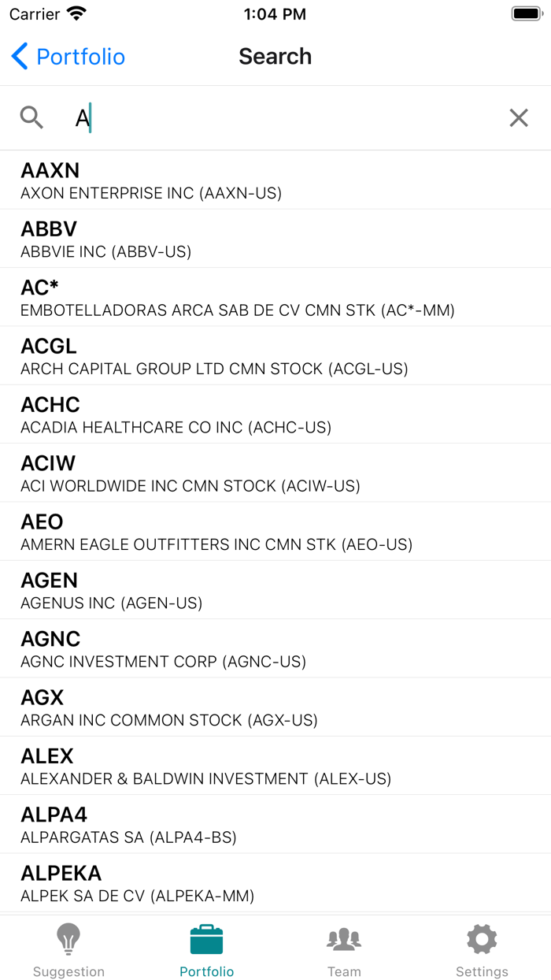Open AGX Argan Inc result

(275, 707)
